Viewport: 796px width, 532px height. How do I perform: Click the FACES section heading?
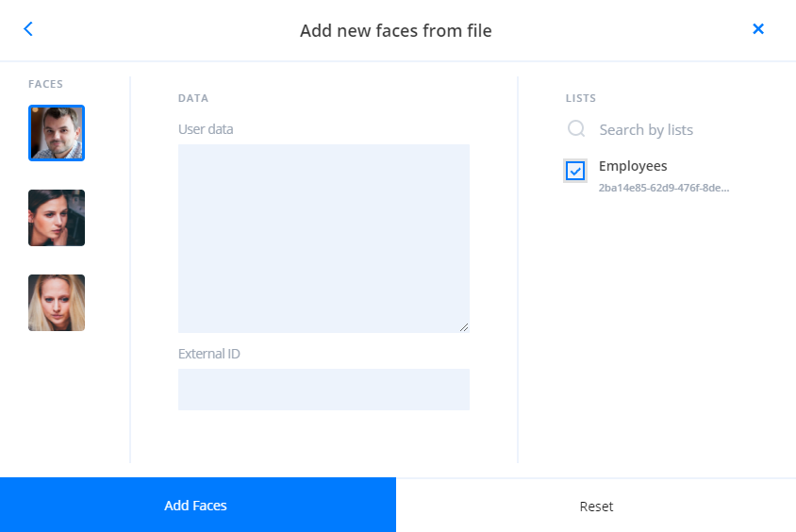point(45,84)
